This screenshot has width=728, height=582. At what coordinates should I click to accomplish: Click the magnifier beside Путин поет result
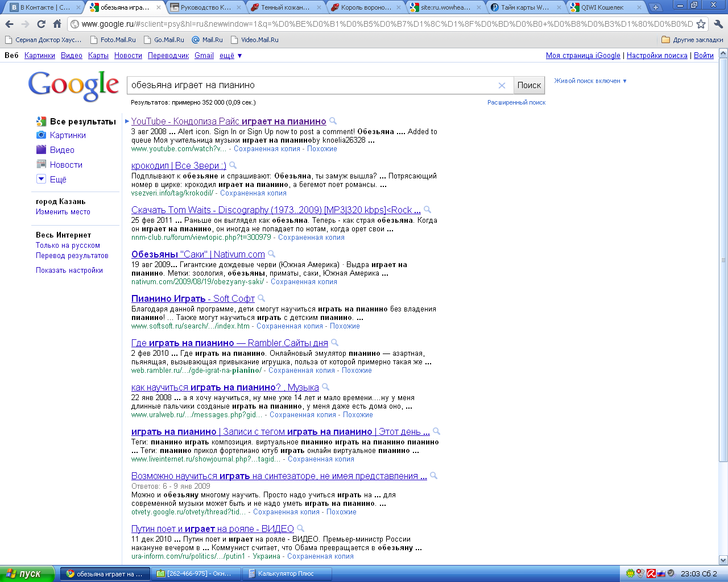tap(300, 529)
